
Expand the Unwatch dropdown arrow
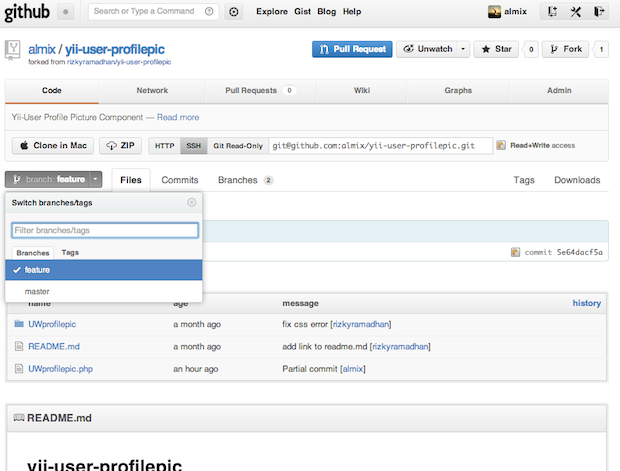point(463,49)
